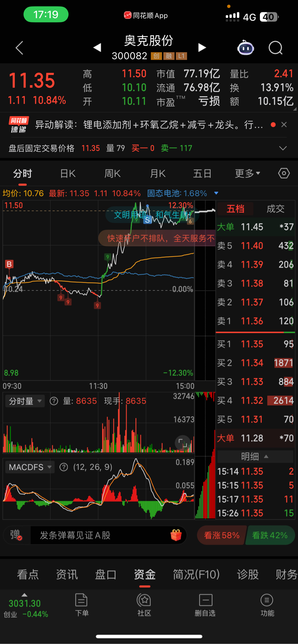The width and height of the screenshot is (298, 644).
Task: Select the 周K chart tab
Action: pos(113,174)
